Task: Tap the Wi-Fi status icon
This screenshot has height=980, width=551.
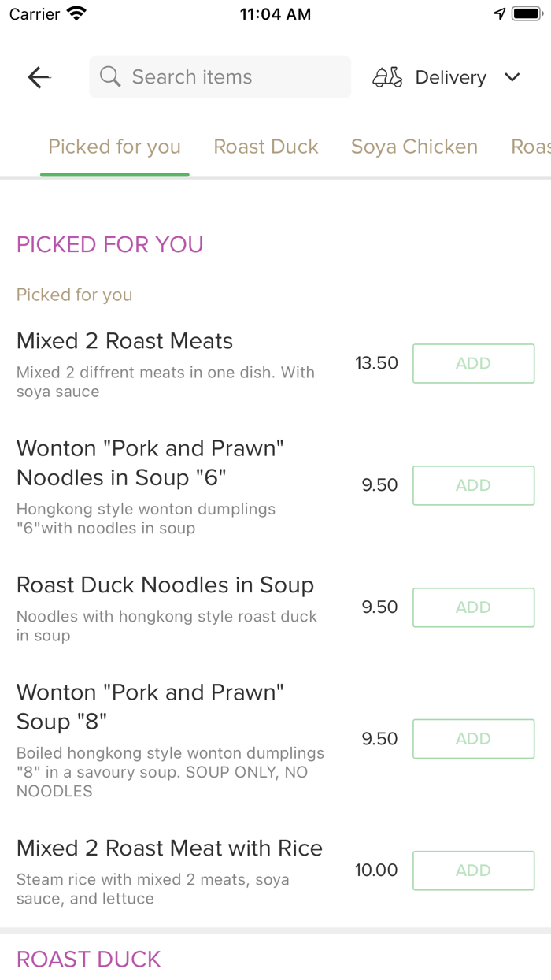Action: [77, 13]
